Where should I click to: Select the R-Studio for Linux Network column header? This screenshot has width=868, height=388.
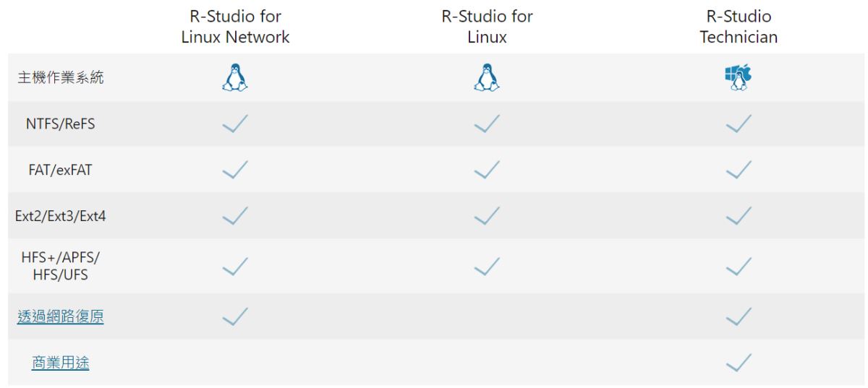235,27
